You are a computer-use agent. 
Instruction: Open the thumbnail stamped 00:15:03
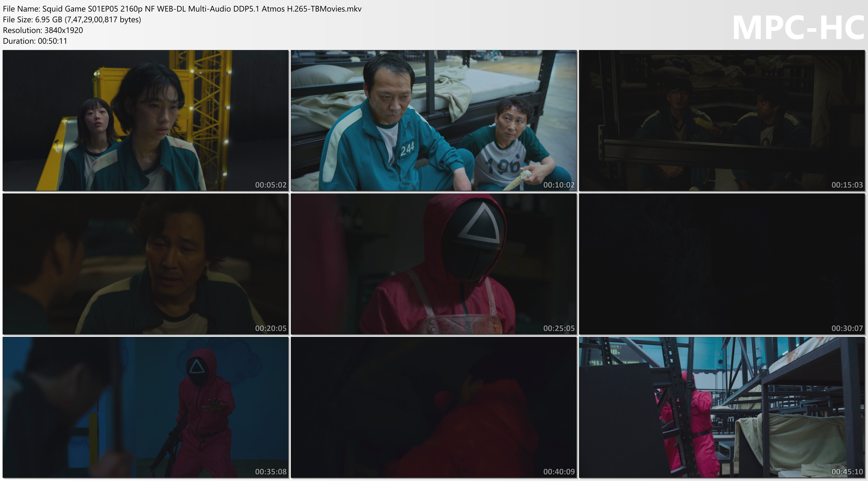(722, 121)
